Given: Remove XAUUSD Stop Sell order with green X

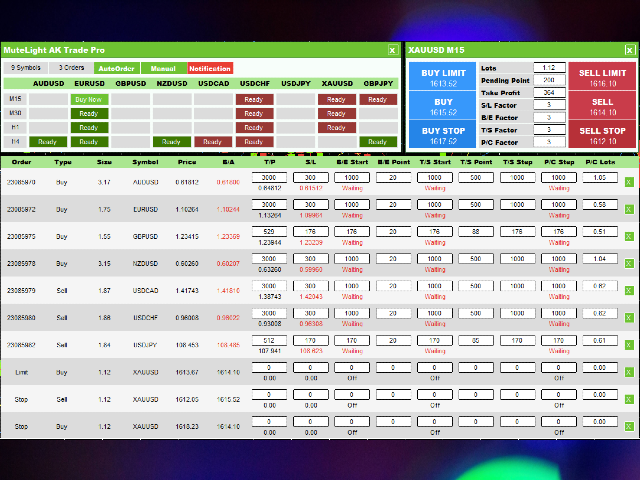Looking at the screenshot, I should tap(629, 399).
